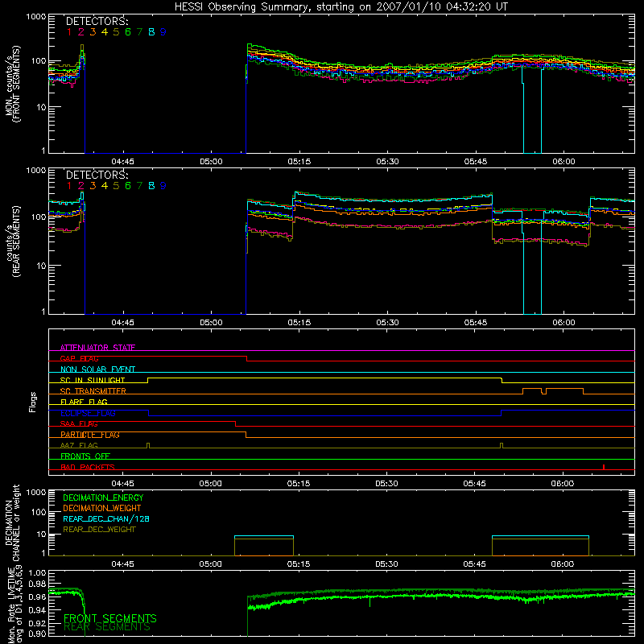Click 06:00 tick under front segments plot
The height and width of the screenshot is (644, 644).
click(563, 162)
